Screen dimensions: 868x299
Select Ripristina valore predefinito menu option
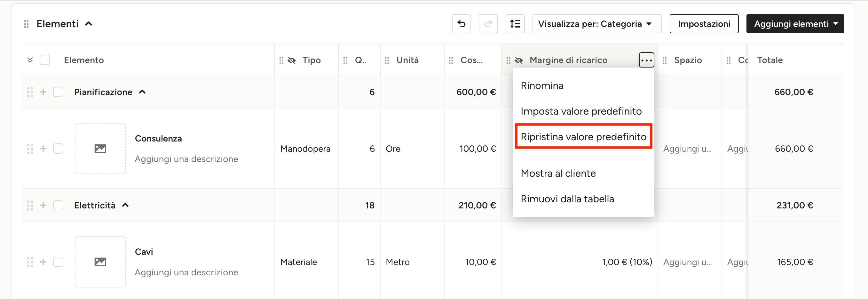pyautogui.click(x=583, y=136)
